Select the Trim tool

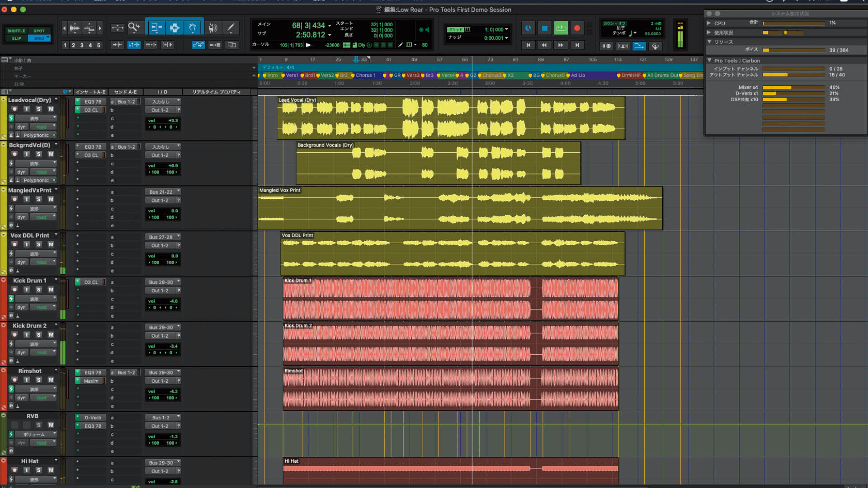[x=156, y=28]
